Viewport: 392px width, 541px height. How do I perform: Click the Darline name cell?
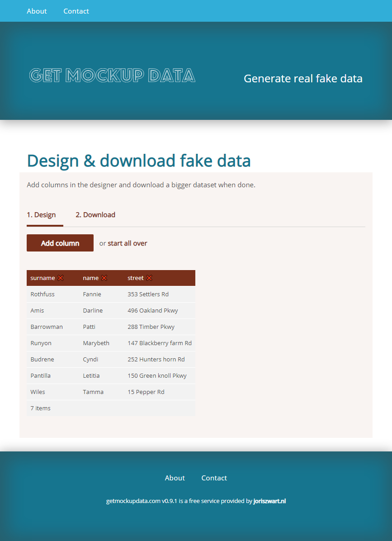click(x=101, y=310)
